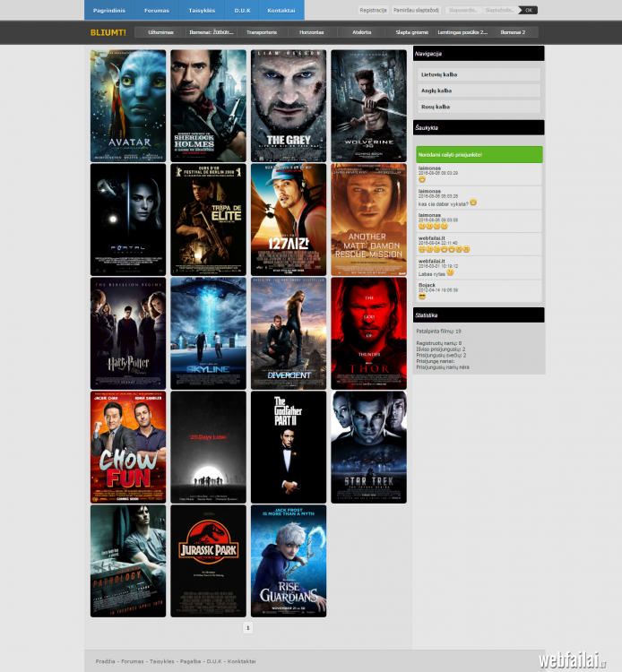Open the Harry Potter poster
622x672 pixels.
point(128,333)
